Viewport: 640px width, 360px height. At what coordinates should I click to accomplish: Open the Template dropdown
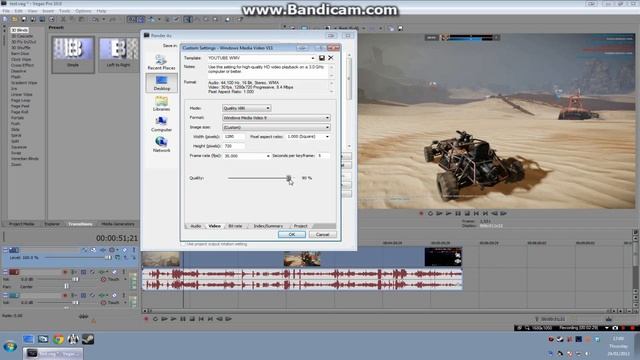coord(313,58)
